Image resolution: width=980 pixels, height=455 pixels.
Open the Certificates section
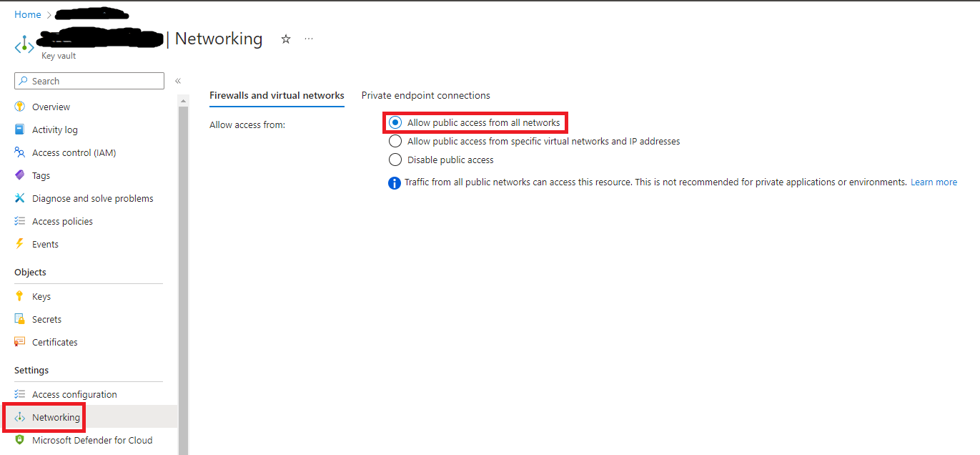(x=54, y=341)
